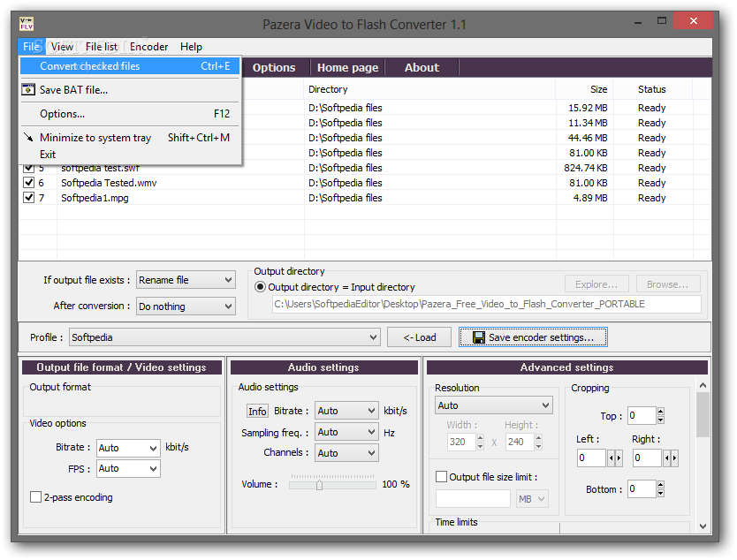
Task: Enable 2-pass encoding checkbox
Action: tap(35, 496)
